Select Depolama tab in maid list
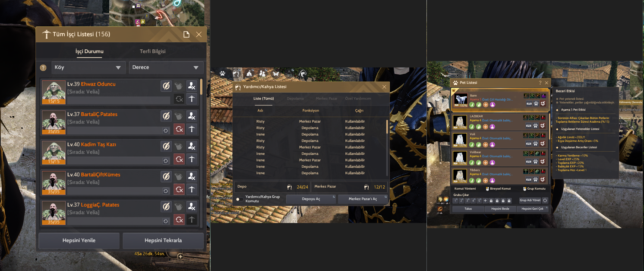The height and width of the screenshot is (271, 644). click(295, 99)
